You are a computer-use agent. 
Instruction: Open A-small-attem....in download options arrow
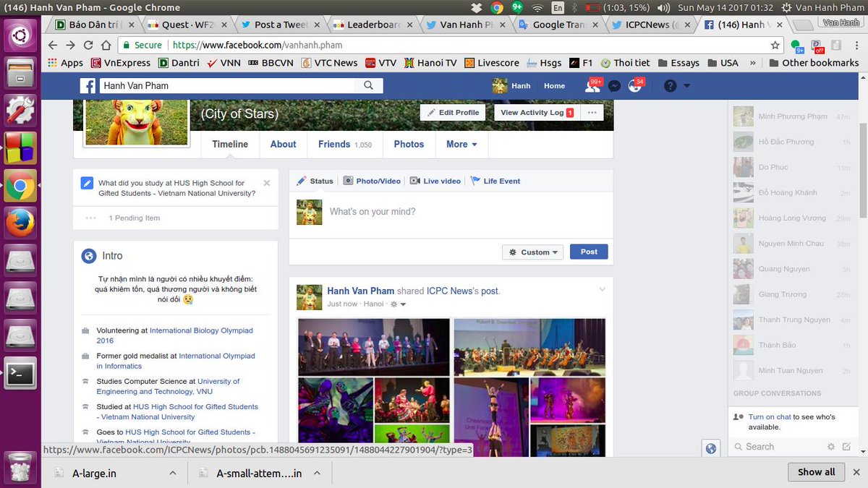(x=317, y=473)
